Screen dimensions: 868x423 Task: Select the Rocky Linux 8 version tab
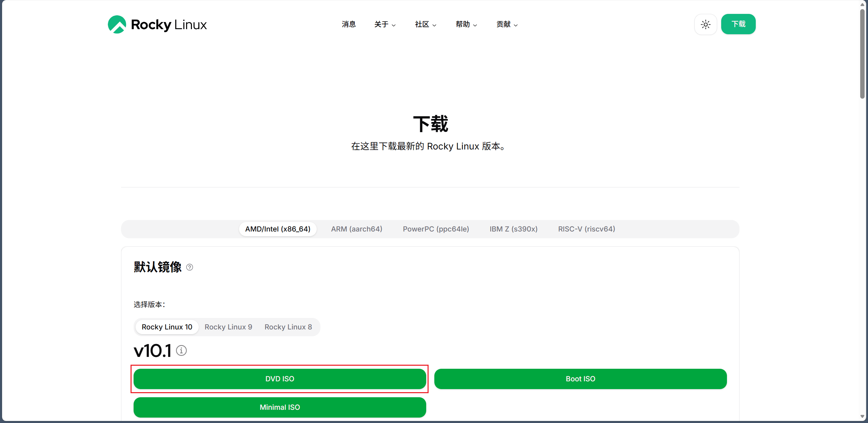[288, 327]
